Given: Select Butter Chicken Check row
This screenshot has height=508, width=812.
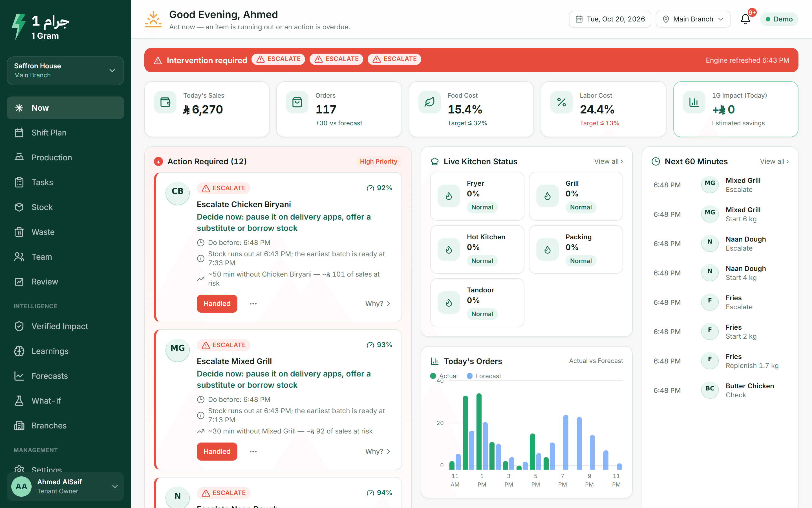Looking at the screenshot, I should coord(720,390).
